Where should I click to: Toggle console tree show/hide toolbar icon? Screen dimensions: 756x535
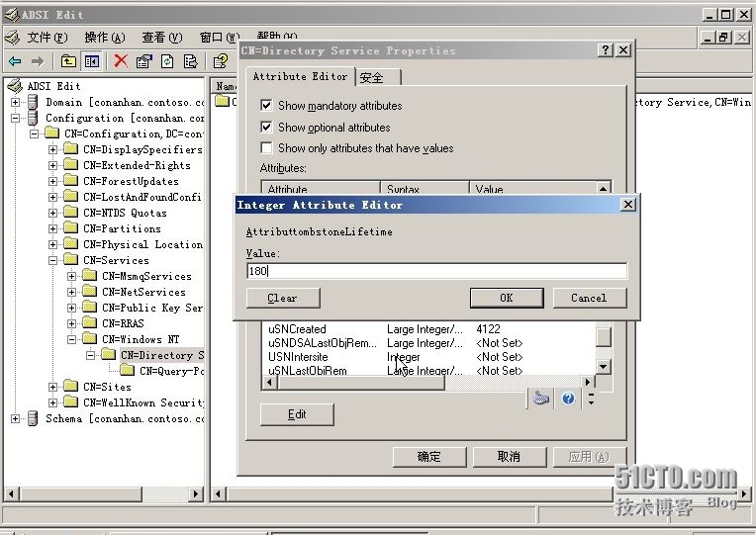(92, 61)
